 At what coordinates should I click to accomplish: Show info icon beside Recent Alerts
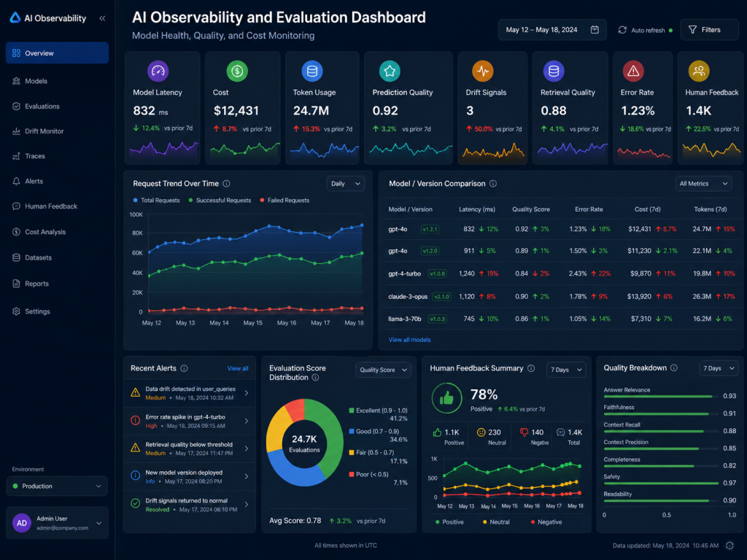pos(184,368)
